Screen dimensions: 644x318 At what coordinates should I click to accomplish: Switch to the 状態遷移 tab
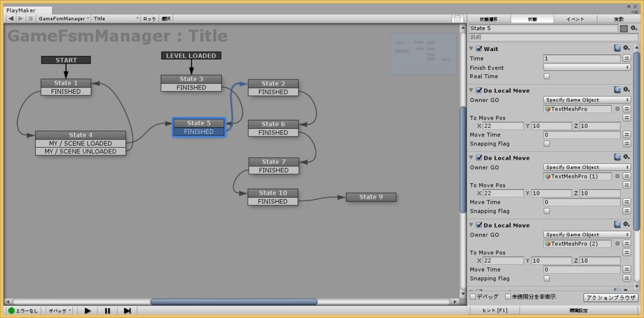point(489,19)
